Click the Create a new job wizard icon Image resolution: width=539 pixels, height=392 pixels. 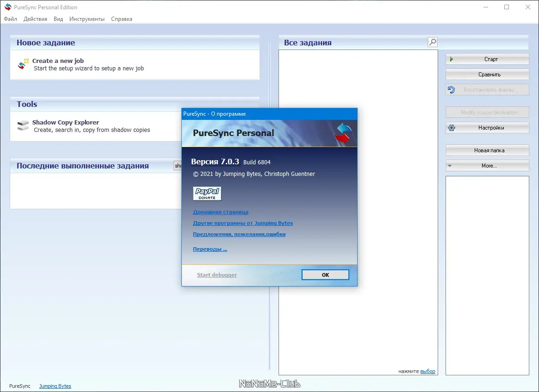click(24, 64)
